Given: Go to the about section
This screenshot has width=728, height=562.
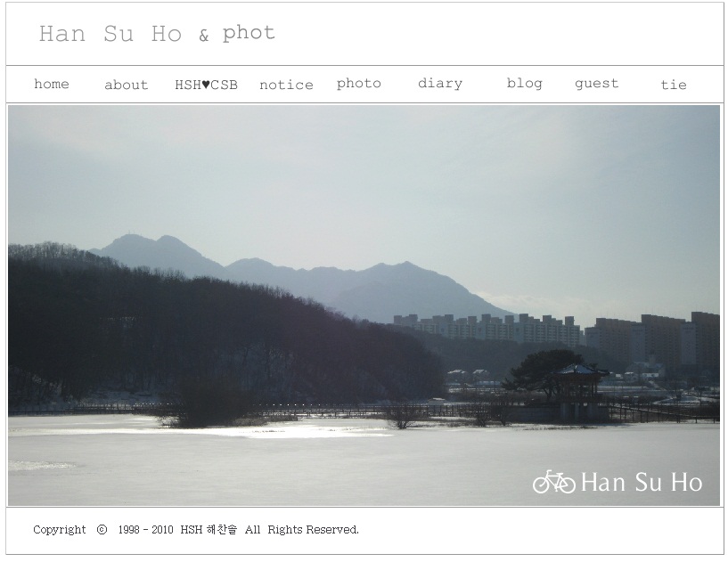Looking at the screenshot, I should pos(127,85).
